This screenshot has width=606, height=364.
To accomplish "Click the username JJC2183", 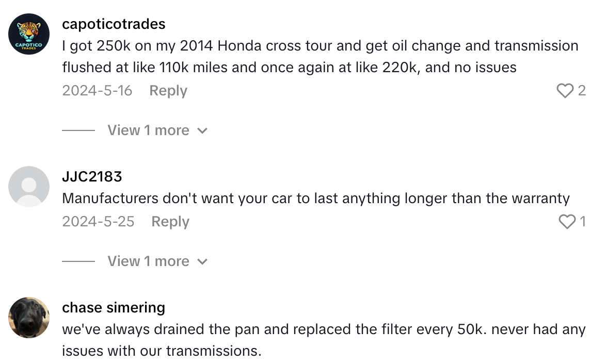I will click(x=91, y=176).
